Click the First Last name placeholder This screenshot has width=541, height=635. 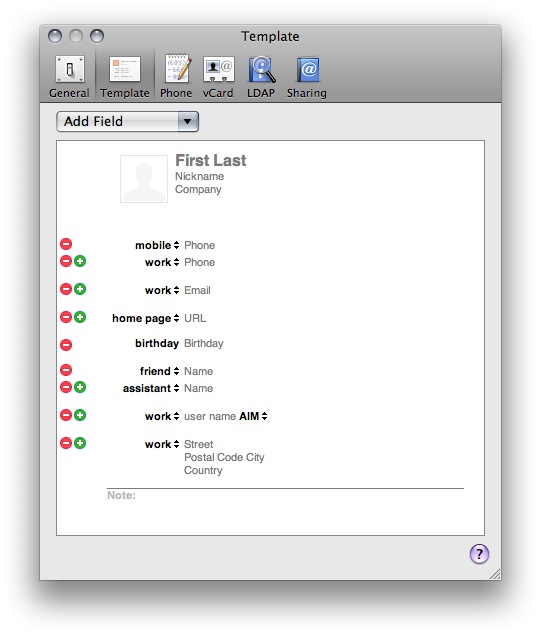pyautogui.click(x=211, y=160)
